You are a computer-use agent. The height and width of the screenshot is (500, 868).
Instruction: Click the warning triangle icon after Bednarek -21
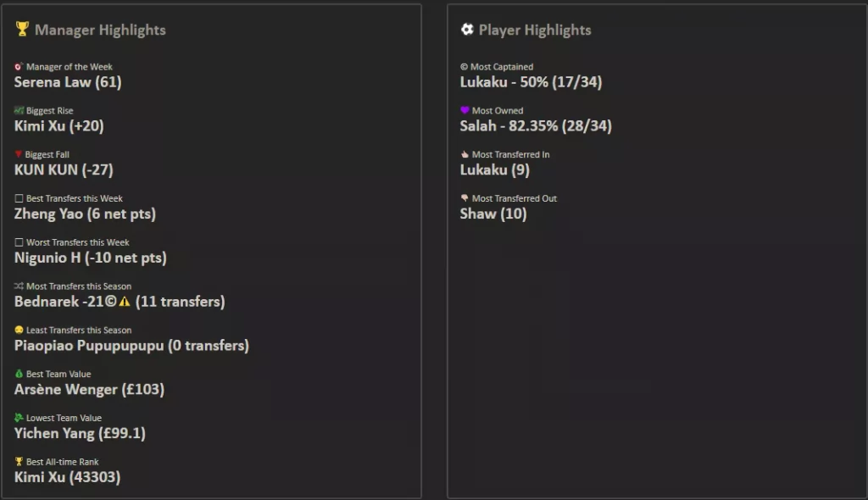click(125, 302)
